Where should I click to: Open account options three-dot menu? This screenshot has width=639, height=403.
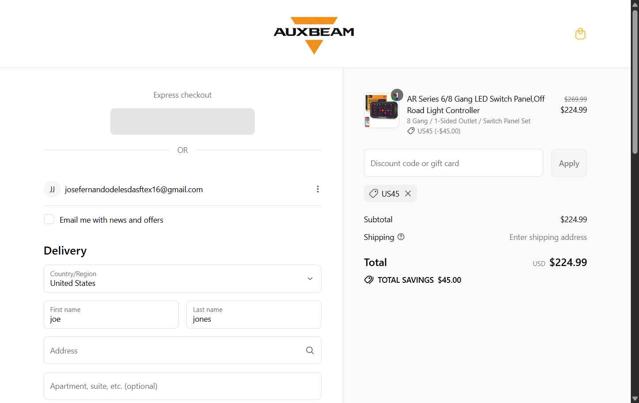click(x=317, y=189)
